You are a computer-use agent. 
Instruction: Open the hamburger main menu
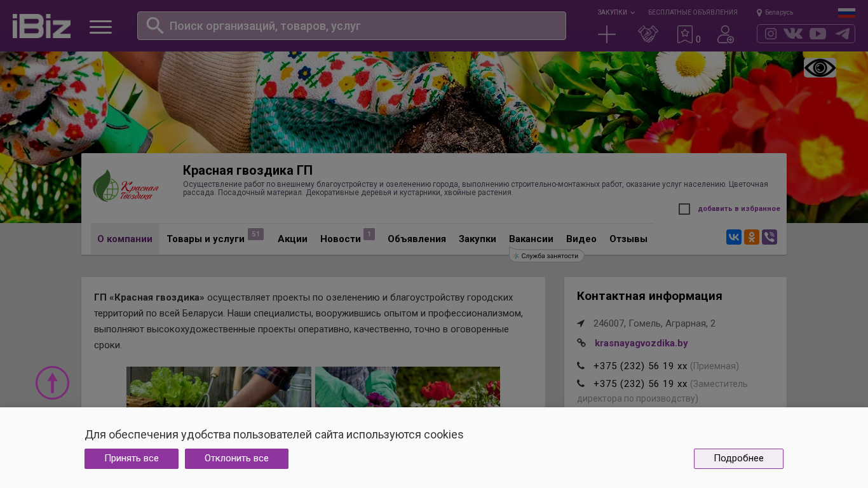click(100, 27)
